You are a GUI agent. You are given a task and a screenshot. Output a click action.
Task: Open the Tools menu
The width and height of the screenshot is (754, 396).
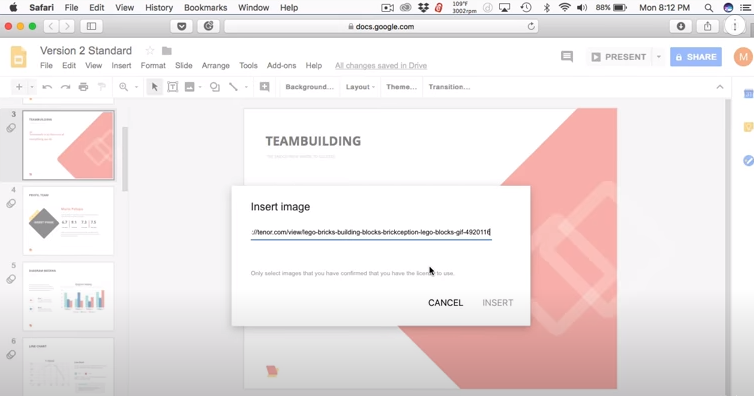coord(248,65)
